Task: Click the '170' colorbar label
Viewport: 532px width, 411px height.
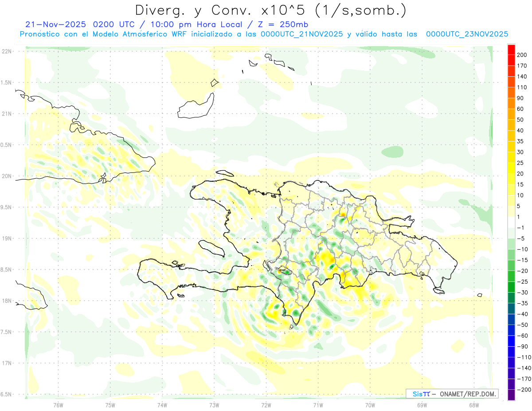Action: pyautogui.click(x=522, y=66)
